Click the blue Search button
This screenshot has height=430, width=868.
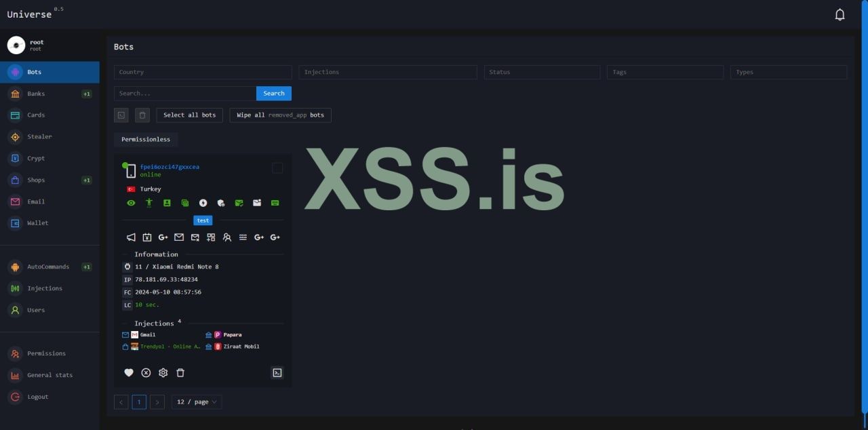click(x=274, y=94)
